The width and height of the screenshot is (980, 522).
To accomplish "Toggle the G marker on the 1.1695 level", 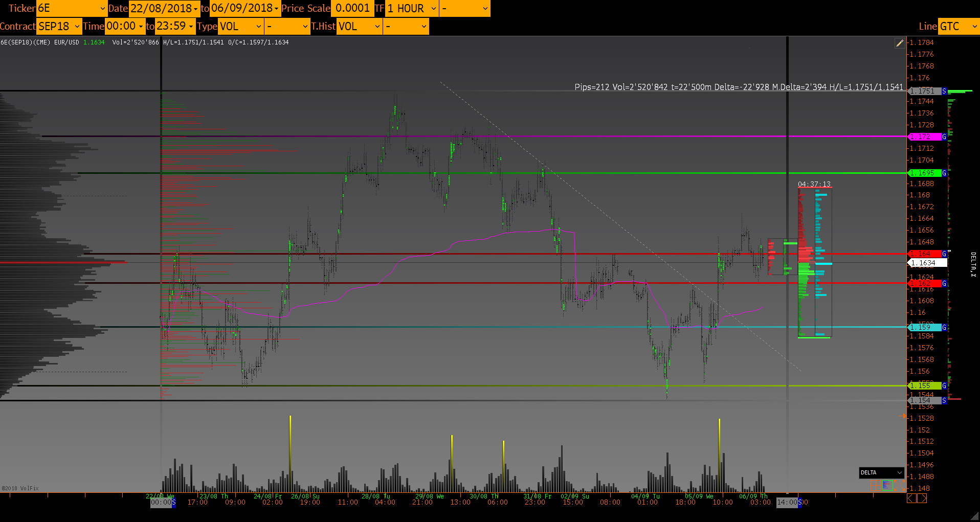I will [944, 173].
